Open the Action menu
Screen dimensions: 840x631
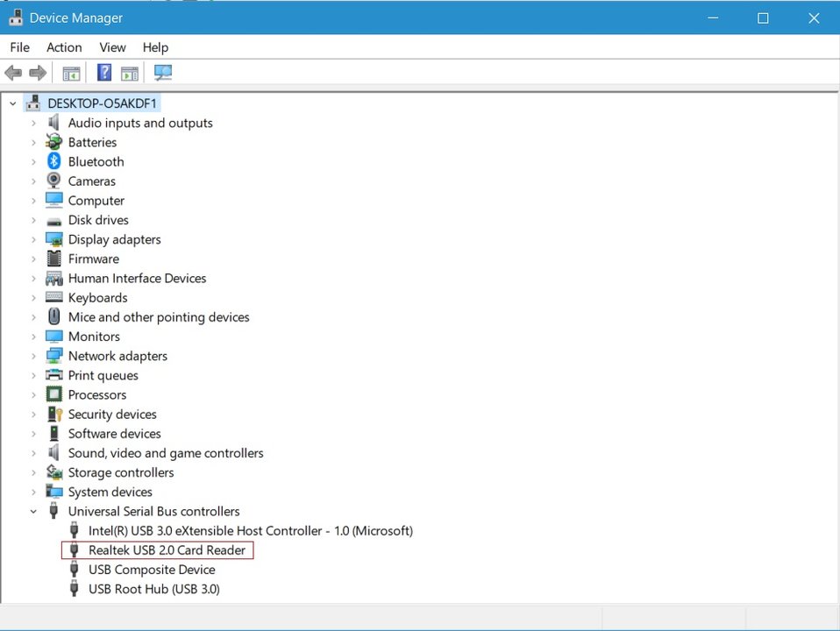pyautogui.click(x=64, y=47)
